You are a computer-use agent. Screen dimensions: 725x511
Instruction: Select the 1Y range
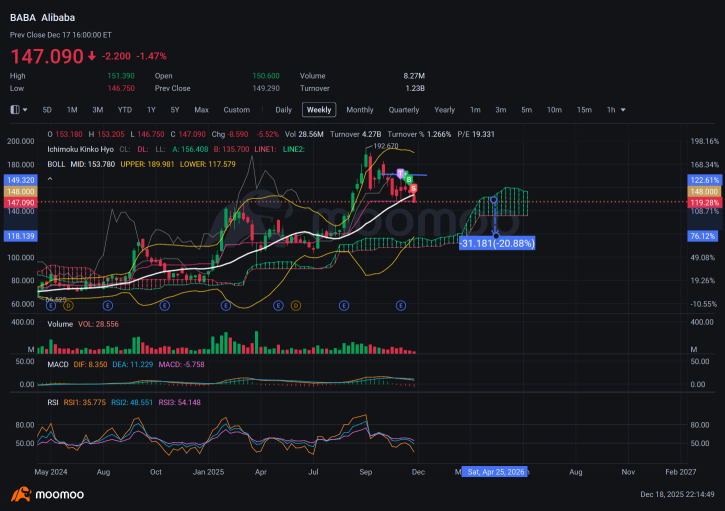[151, 110]
